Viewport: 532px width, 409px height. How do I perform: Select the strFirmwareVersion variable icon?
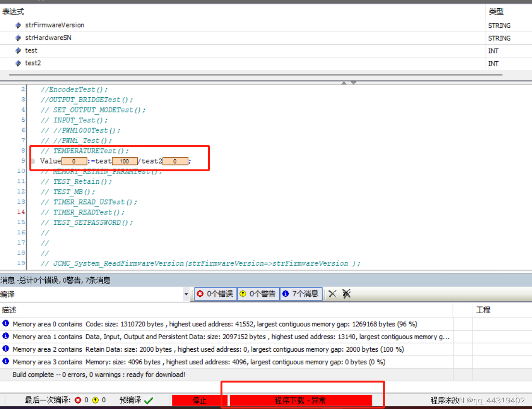click(x=18, y=25)
